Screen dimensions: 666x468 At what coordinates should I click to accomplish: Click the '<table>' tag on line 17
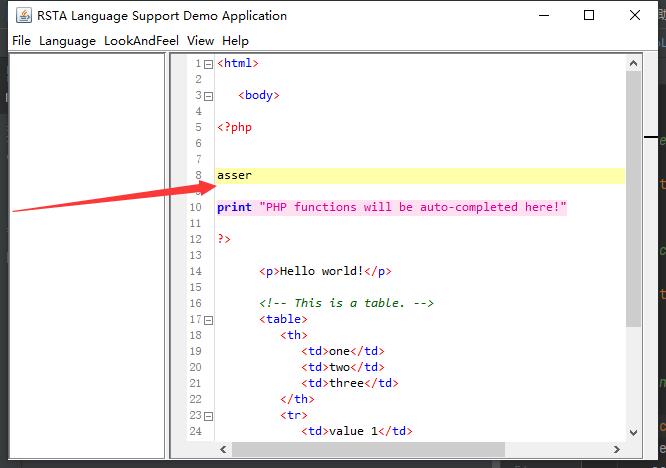(x=283, y=319)
